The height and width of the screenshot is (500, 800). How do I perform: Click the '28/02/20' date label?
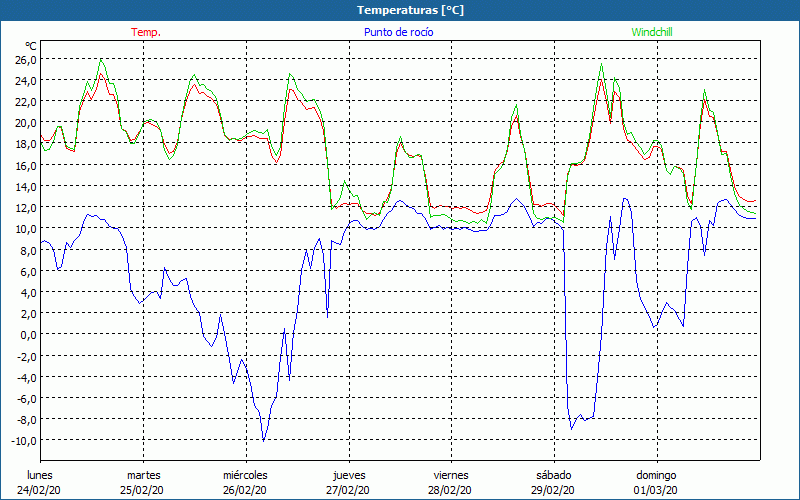[450, 490]
